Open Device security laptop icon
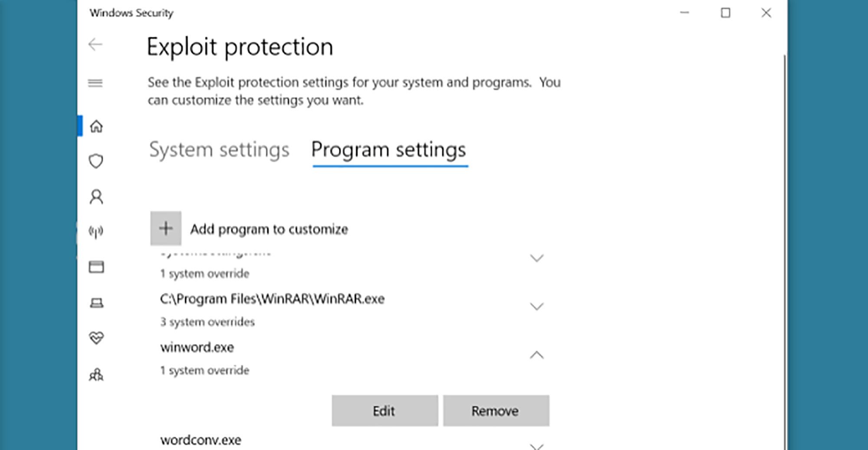Screen dimensions: 868x450 [96, 303]
